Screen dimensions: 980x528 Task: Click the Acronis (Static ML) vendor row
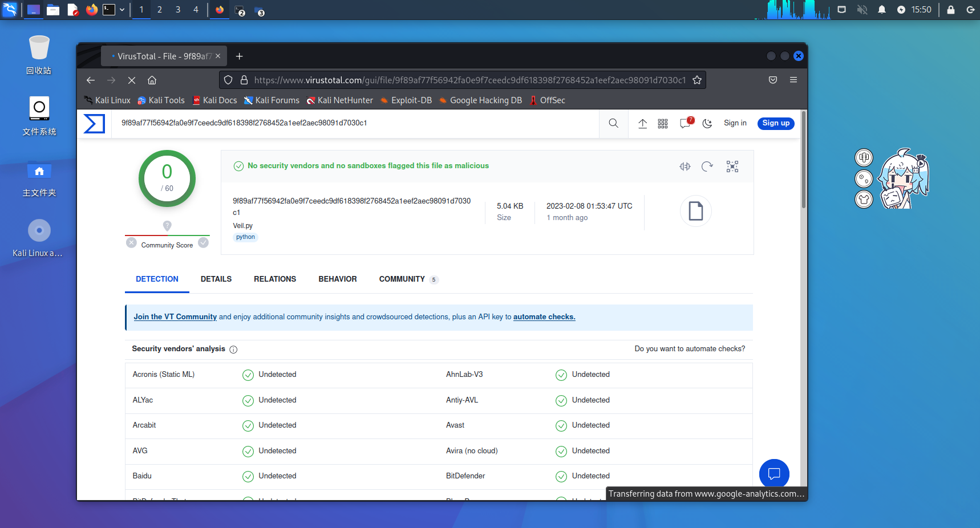[x=282, y=375]
